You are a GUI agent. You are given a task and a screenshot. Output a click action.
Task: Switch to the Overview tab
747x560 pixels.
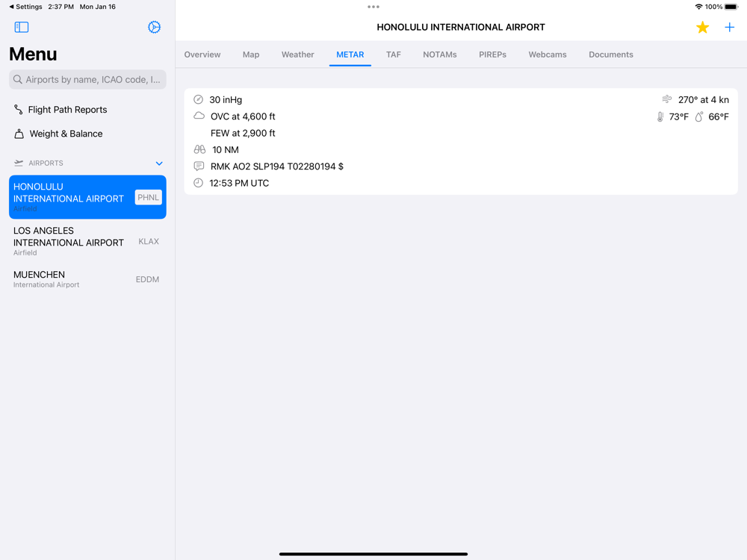tap(202, 55)
